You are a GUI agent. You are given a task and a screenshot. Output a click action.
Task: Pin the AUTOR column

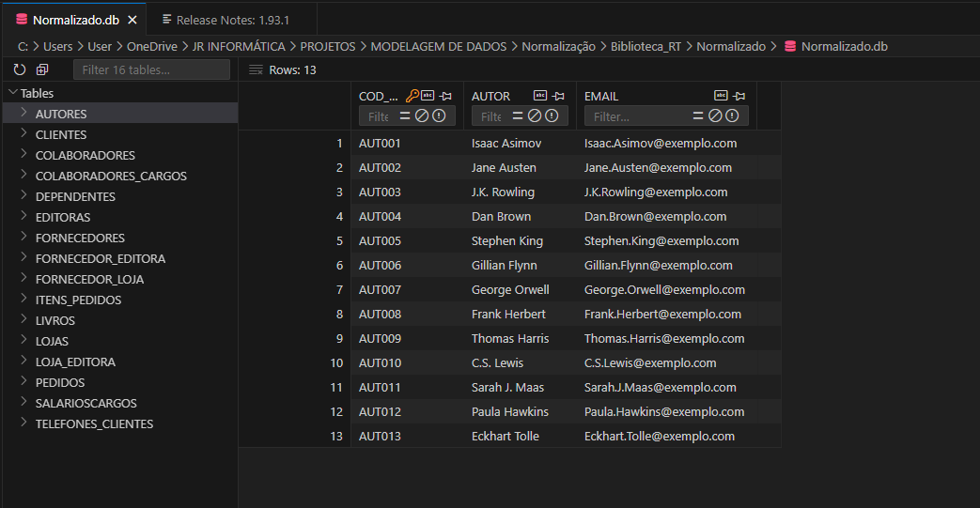click(558, 96)
